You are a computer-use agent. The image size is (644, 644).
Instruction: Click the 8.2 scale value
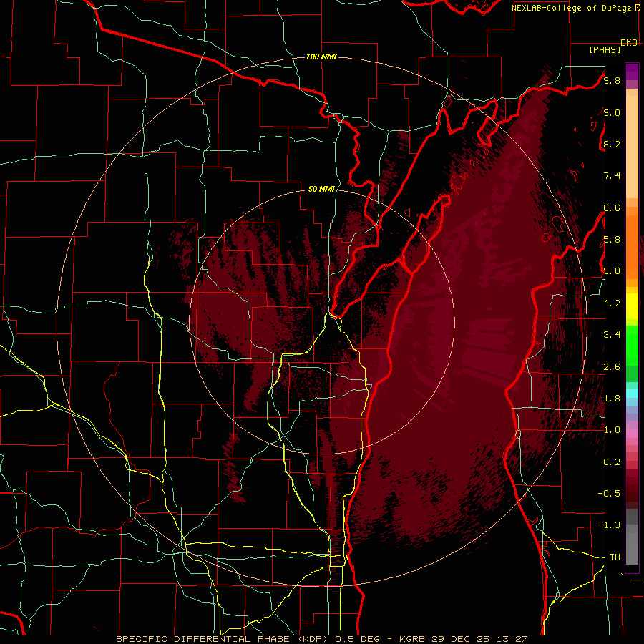[x=612, y=144]
